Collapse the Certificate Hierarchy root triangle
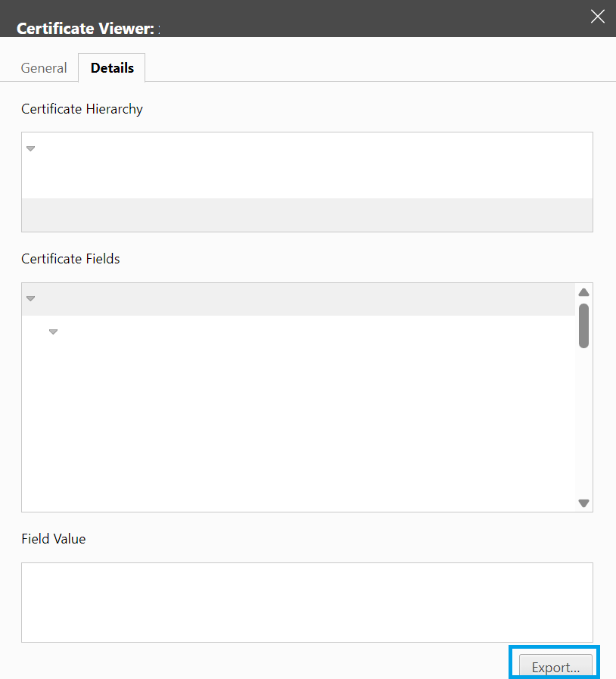Image resolution: width=616 pixels, height=679 pixels. click(x=31, y=148)
